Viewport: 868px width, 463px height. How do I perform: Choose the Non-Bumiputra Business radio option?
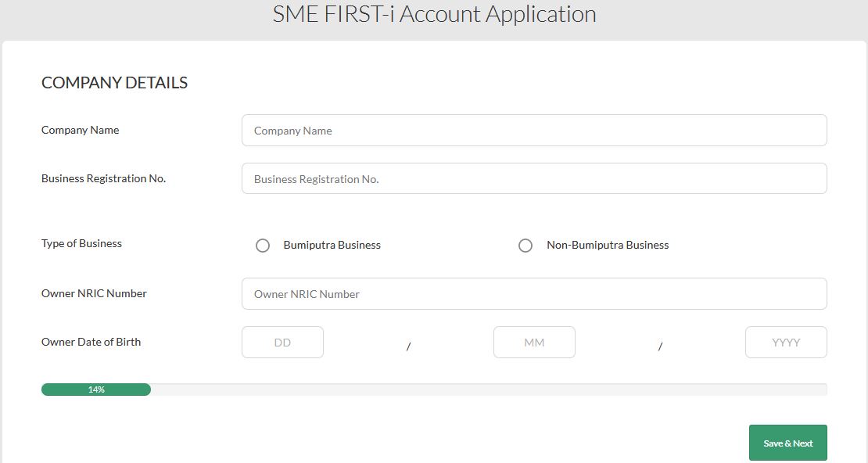[525, 246]
